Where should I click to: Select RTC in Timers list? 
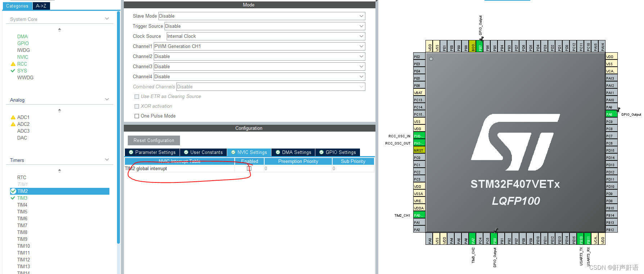pos(22,177)
